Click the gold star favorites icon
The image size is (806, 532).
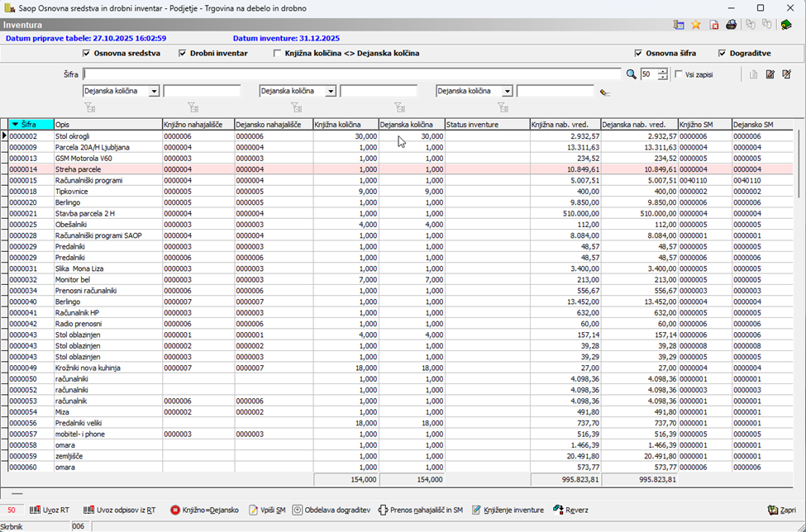tap(696, 25)
